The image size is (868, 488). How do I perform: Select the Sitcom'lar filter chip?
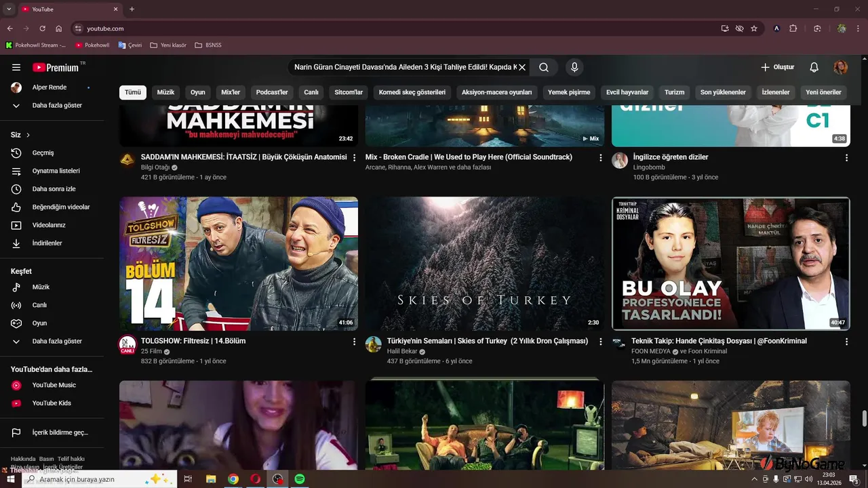(349, 92)
